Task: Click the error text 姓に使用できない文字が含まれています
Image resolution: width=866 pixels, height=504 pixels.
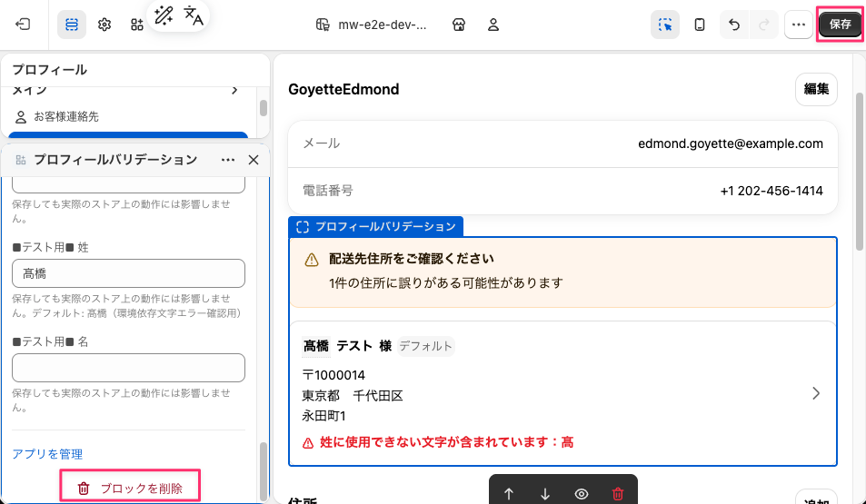Action: (x=447, y=442)
